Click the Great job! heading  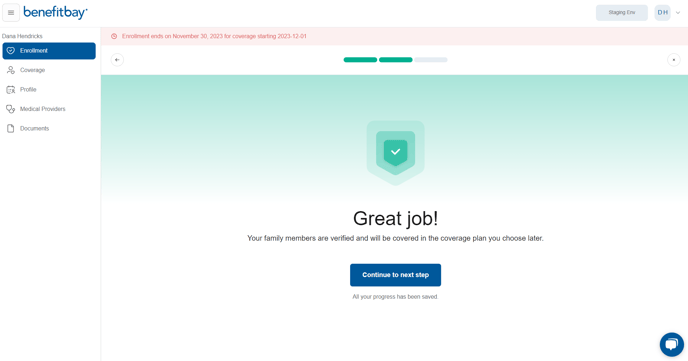395,218
